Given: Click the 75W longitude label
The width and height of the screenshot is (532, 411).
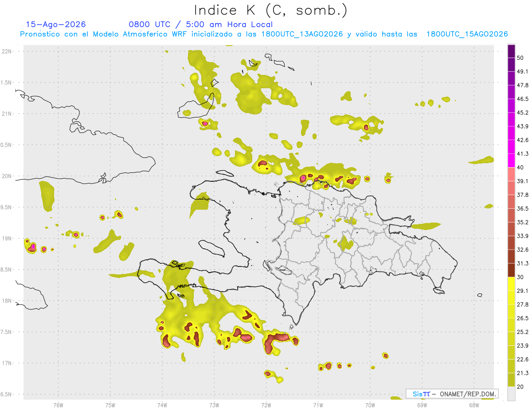Looking at the screenshot, I should [110, 404].
